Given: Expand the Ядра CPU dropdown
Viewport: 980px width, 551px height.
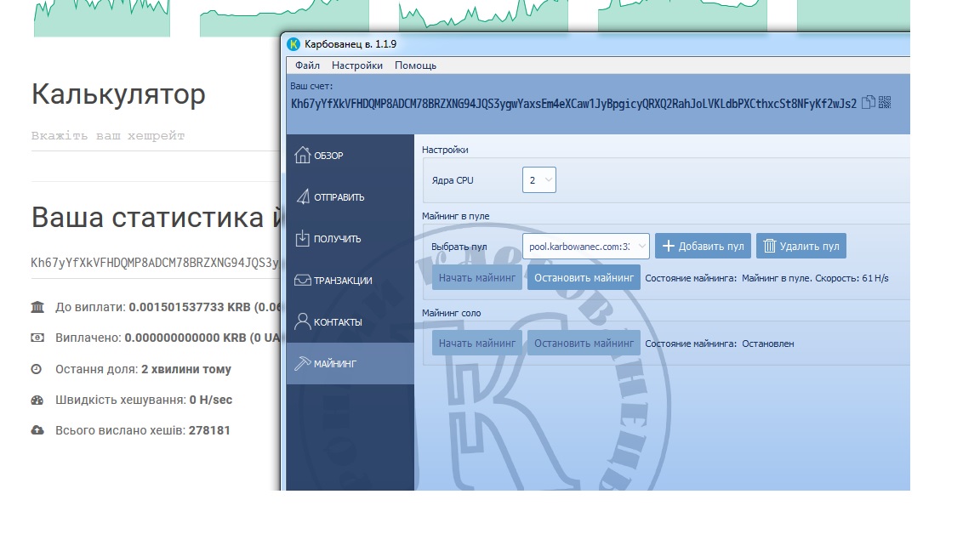Looking at the screenshot, I should pos(538,180).
